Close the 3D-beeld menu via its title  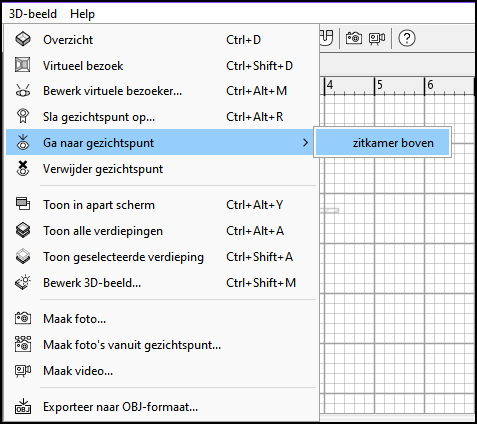[x=33, y=14]
